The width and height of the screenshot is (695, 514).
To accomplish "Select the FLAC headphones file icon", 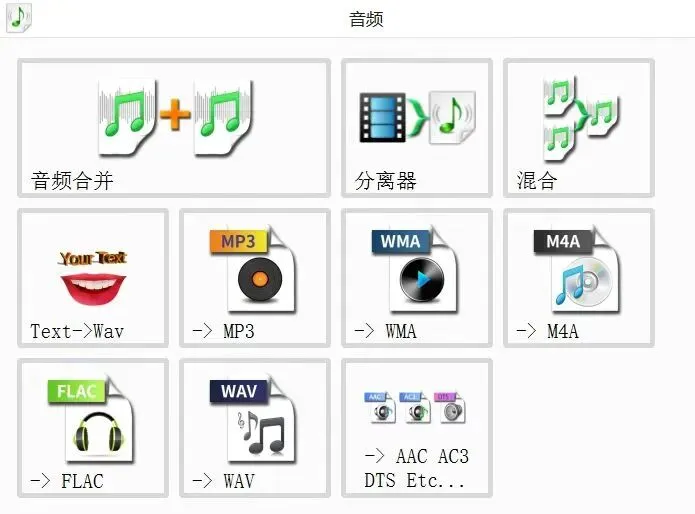I will 91,419.
